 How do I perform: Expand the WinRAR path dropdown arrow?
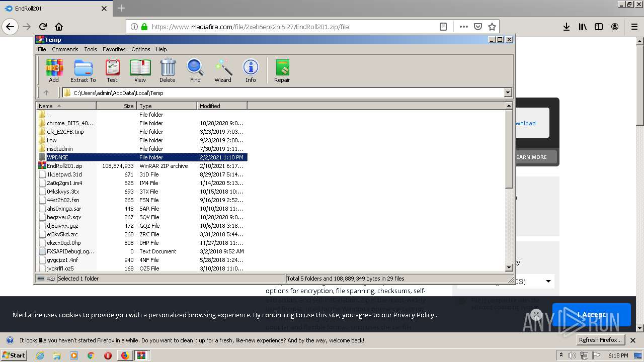click(x=508, y=93)
